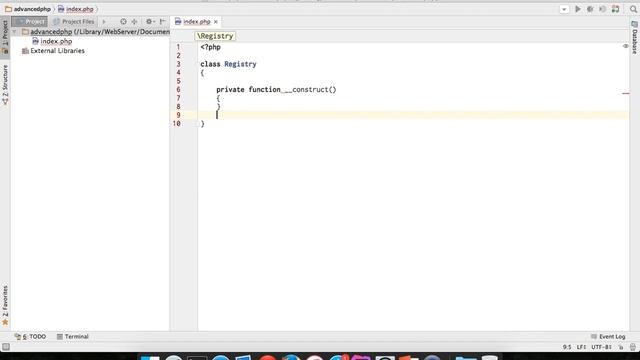The width and height of the screenshot is (640, 360).
Task: Open the Event Log tool window
Action: tap(608, 337)
